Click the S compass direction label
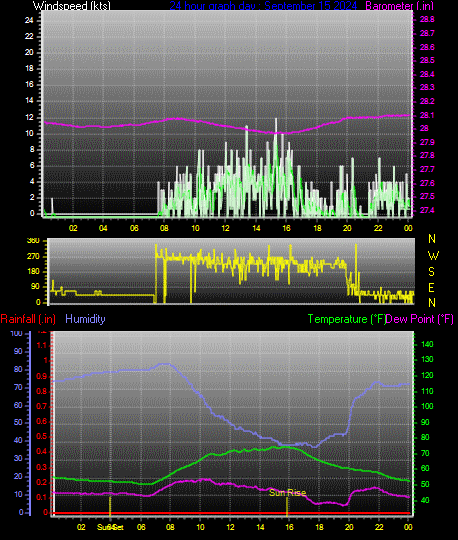 click(431, 272)
